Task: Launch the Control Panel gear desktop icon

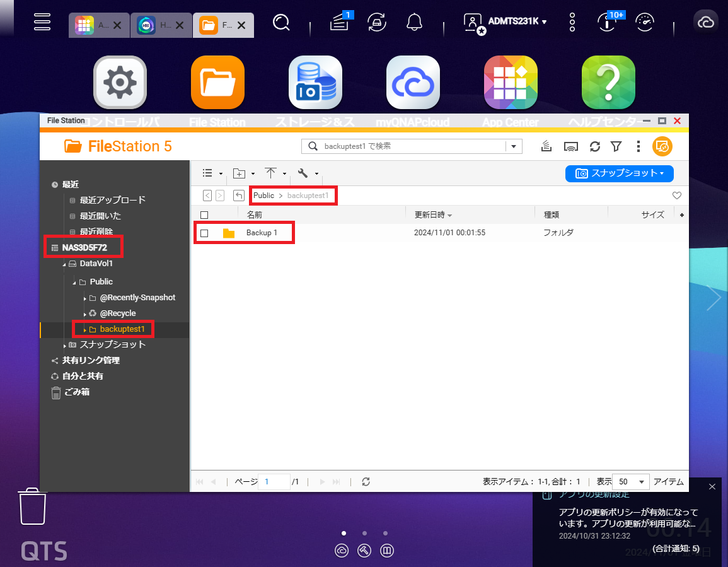Action: pos(120,82)
